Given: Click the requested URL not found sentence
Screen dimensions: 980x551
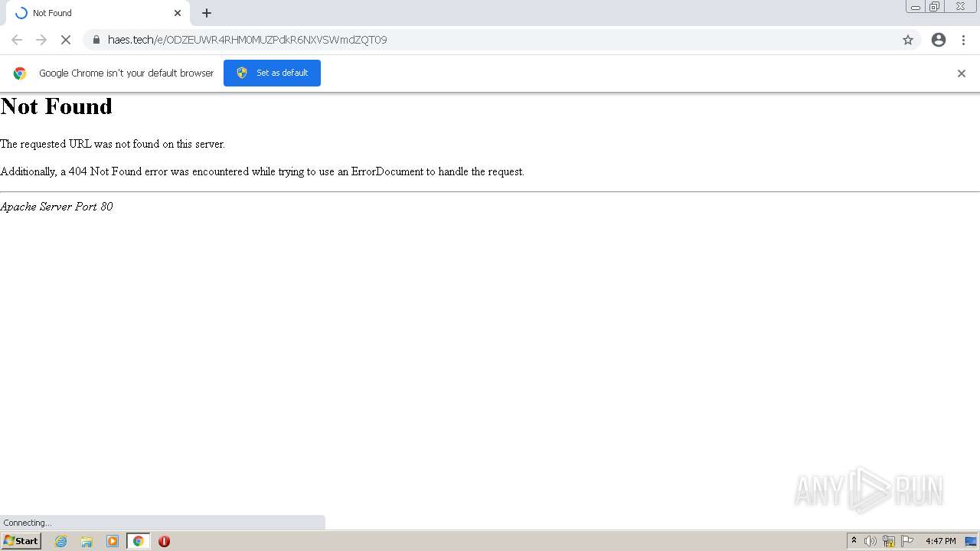Looking at the screenshot, I should click(113, 144).
